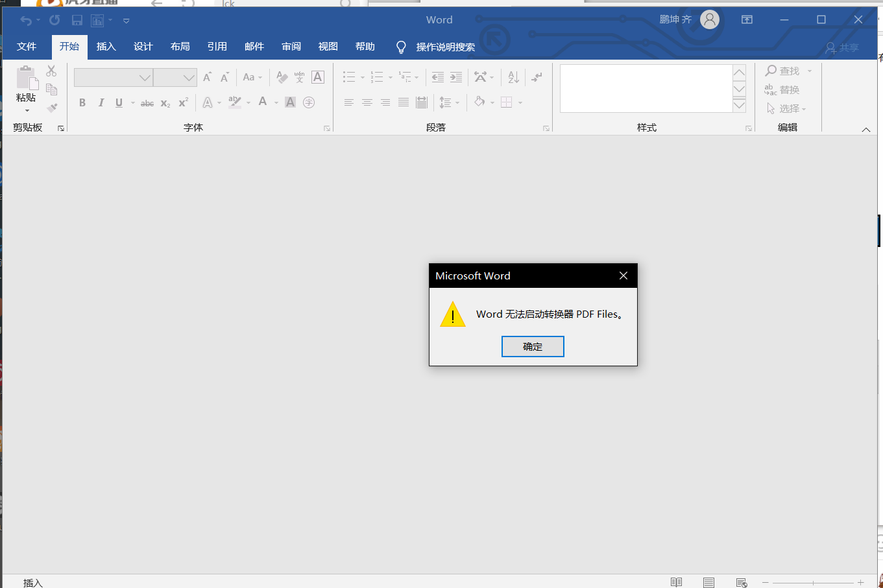Screen dimensions: 883x588
Task: Click the Phonetic Guide wén icon
Action: click(x=299, y=77)
